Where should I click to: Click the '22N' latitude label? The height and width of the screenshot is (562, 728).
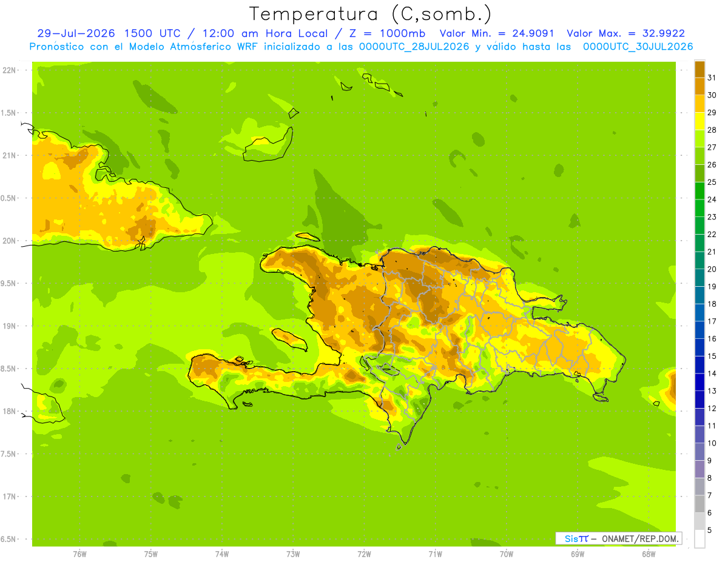pyautogui.click(x=9, y=70)
